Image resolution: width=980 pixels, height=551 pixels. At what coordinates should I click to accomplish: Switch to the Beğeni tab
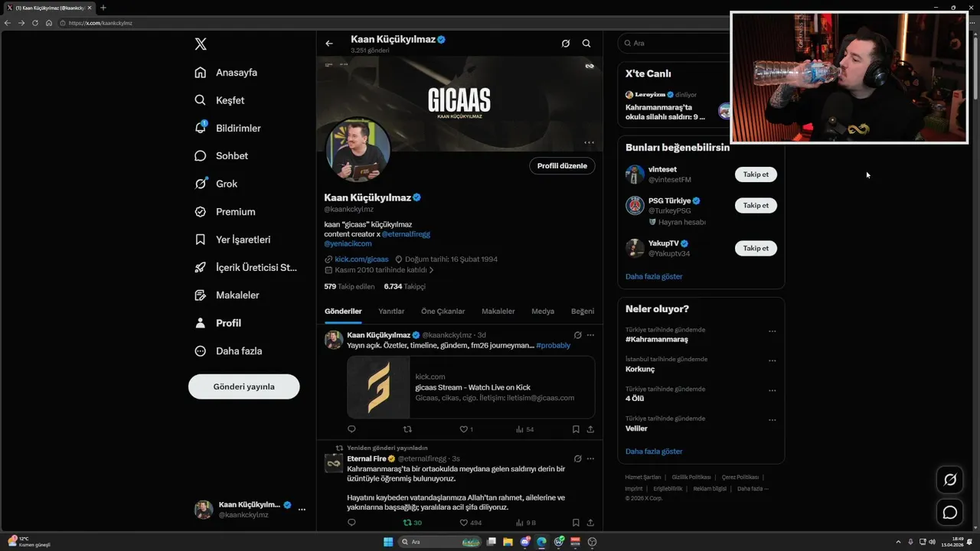[583, 311]
